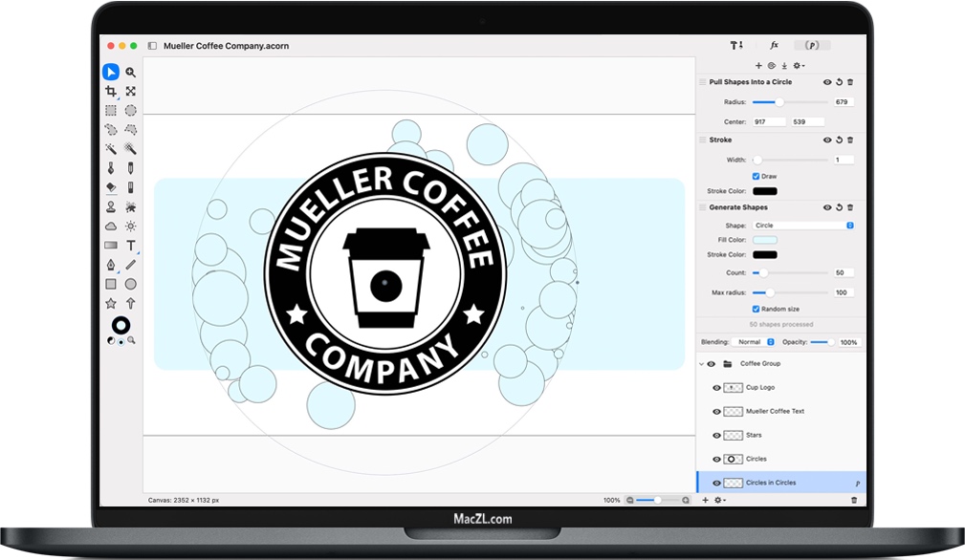965x560 pixels.
Task: Add a new layer with the plus button
Action: pos(704,500)
